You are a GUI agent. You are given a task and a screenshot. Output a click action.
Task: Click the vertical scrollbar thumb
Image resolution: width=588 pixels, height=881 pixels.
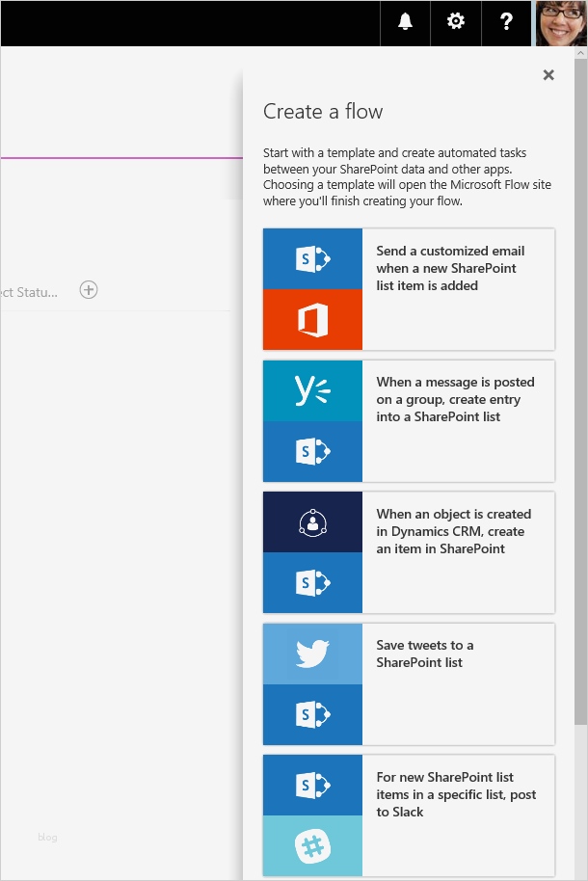[x=580, y=390]
